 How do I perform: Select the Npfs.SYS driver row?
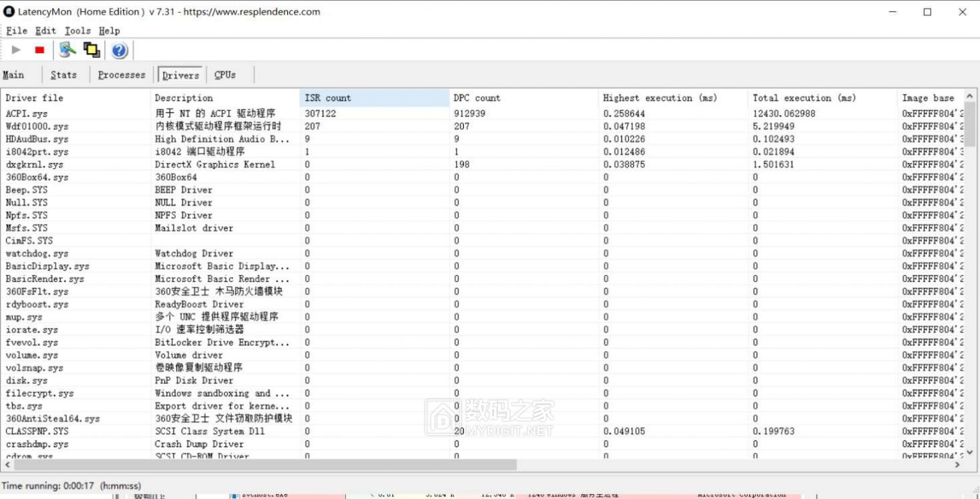pos(483,215)
